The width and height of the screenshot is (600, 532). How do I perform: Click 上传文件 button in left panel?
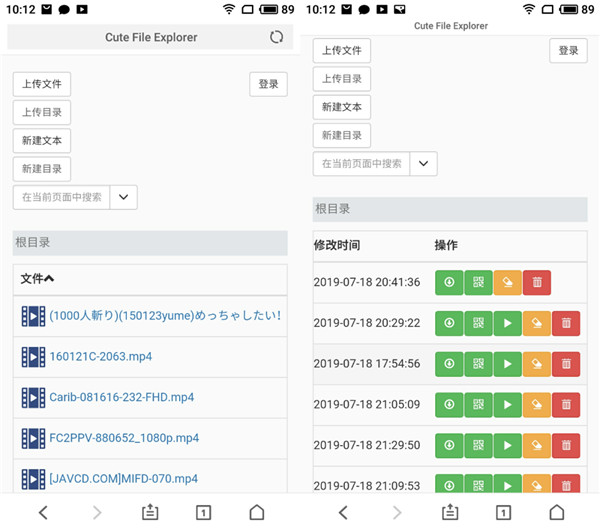tap(42, 85)
